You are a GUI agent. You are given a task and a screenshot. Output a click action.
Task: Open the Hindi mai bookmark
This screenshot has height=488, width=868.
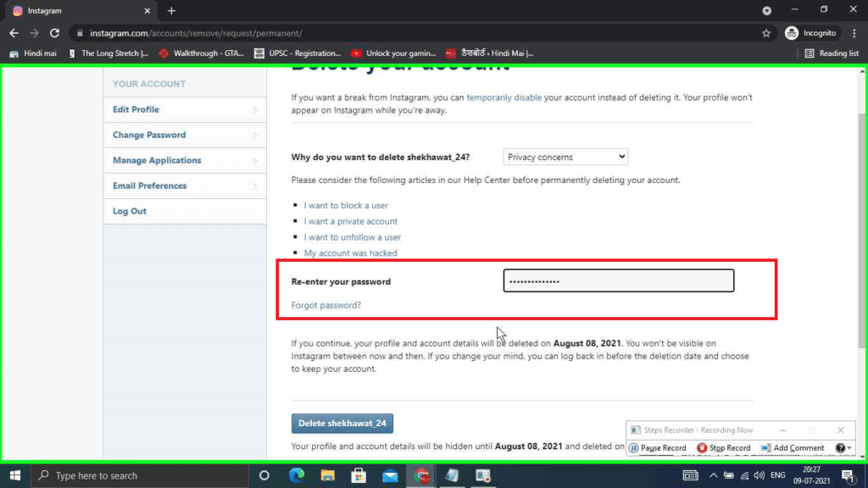pyautogui.click(x=33, y=53)
